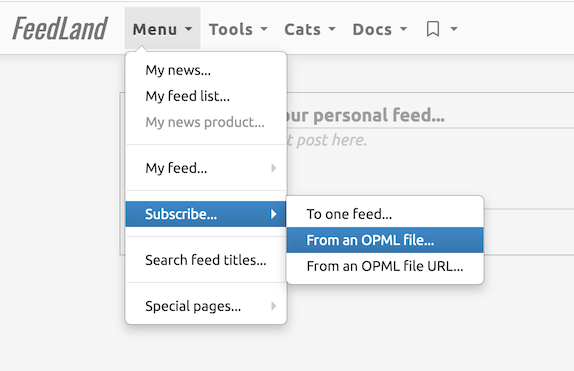Screen dimensions: 574x371
Task: Expand the 'My feed...' submenu
Action: [206, 168]
